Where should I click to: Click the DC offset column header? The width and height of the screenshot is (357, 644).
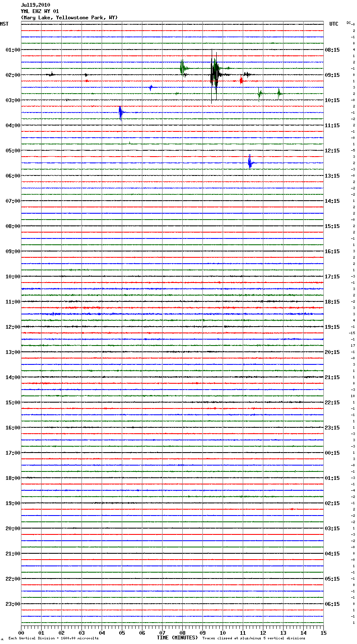[349, 23]
